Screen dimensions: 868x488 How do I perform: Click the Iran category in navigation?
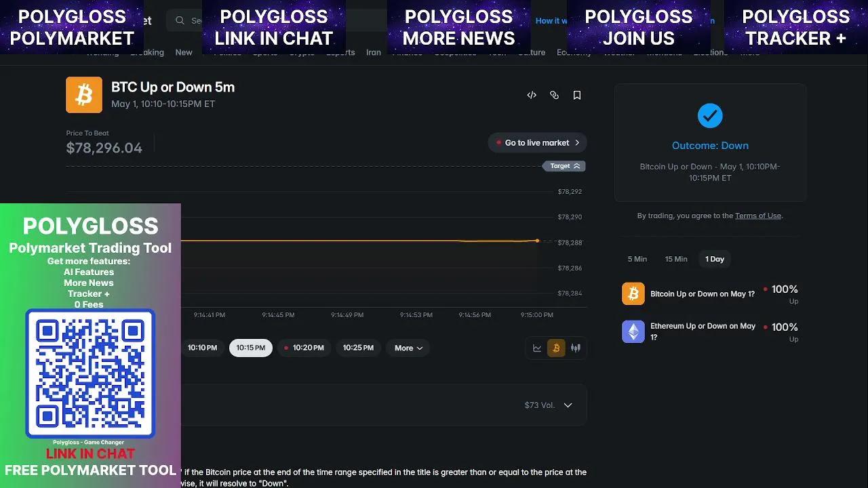pos(374,52)
